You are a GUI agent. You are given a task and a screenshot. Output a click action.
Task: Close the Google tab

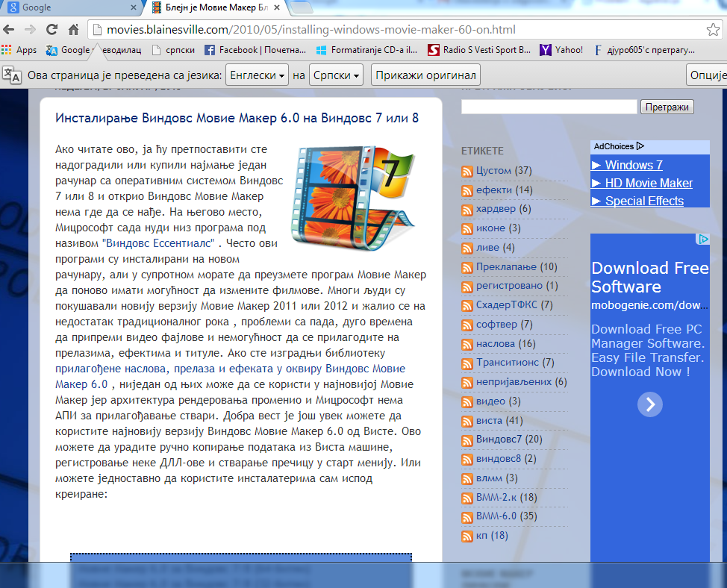click(x=134, y=7)
